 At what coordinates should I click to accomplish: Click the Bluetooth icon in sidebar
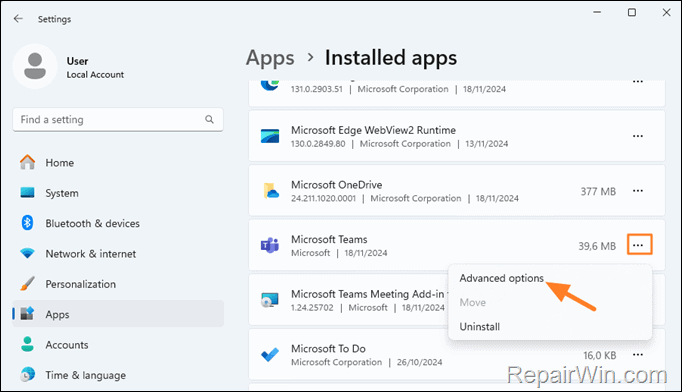point(27,223)
